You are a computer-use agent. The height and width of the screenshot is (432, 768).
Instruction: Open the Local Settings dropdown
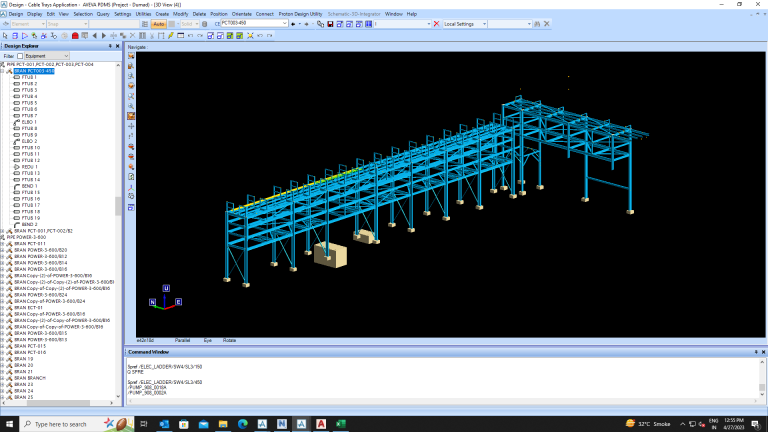465,24
